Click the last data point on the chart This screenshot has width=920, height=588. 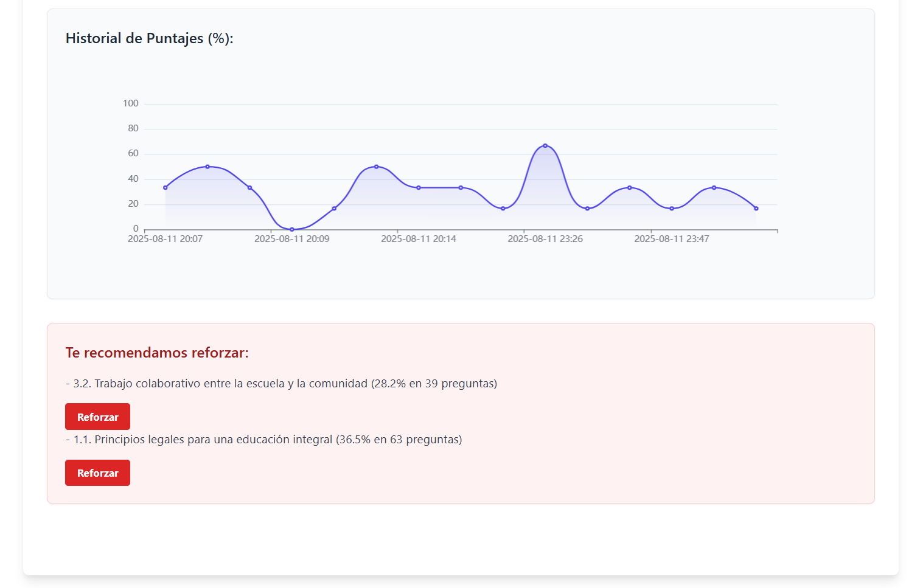(x=756, y=209)
